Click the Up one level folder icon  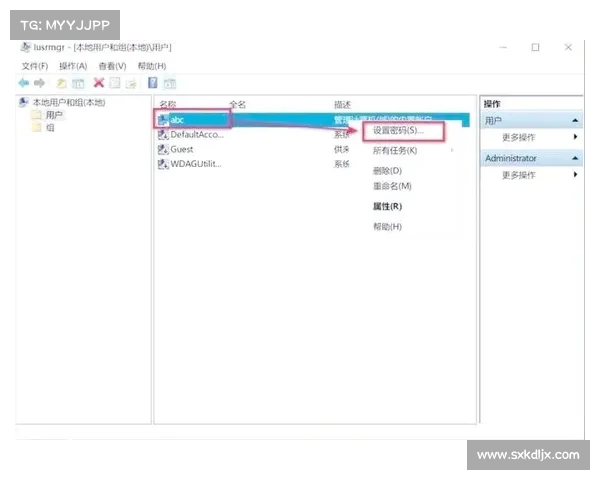(62, 83)
